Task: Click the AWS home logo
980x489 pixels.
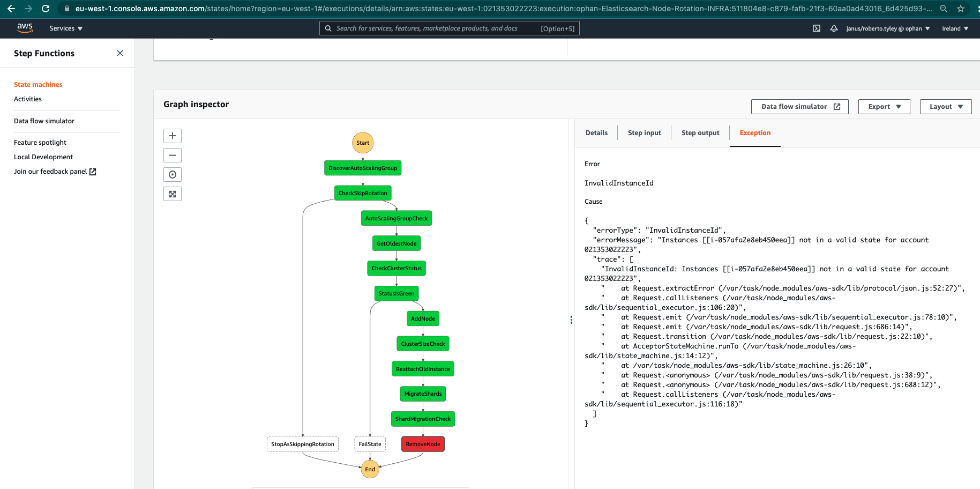Action: [25, 28]
